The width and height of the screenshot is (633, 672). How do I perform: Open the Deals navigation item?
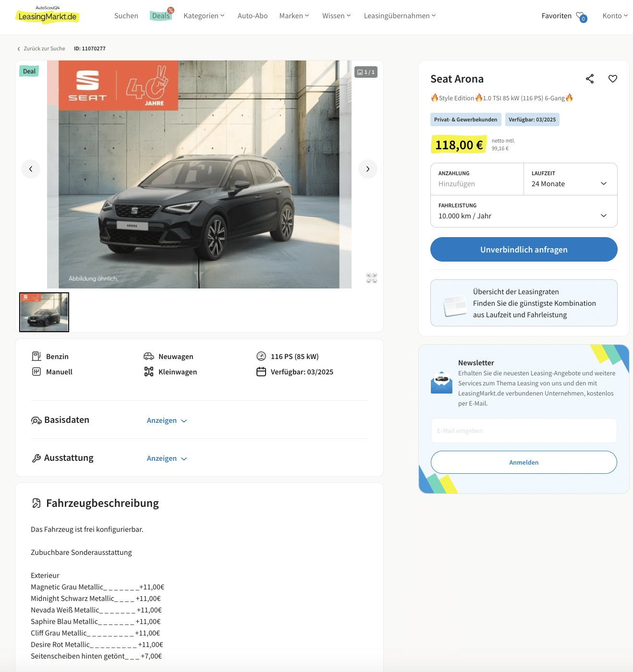[161, 15]
